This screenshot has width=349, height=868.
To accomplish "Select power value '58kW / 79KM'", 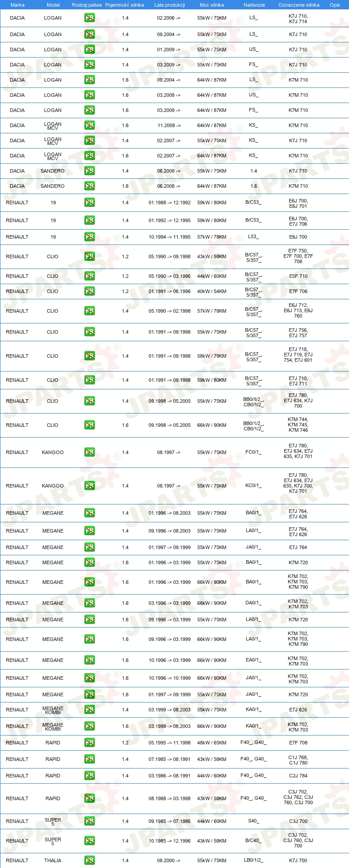I will coord(212,356).
